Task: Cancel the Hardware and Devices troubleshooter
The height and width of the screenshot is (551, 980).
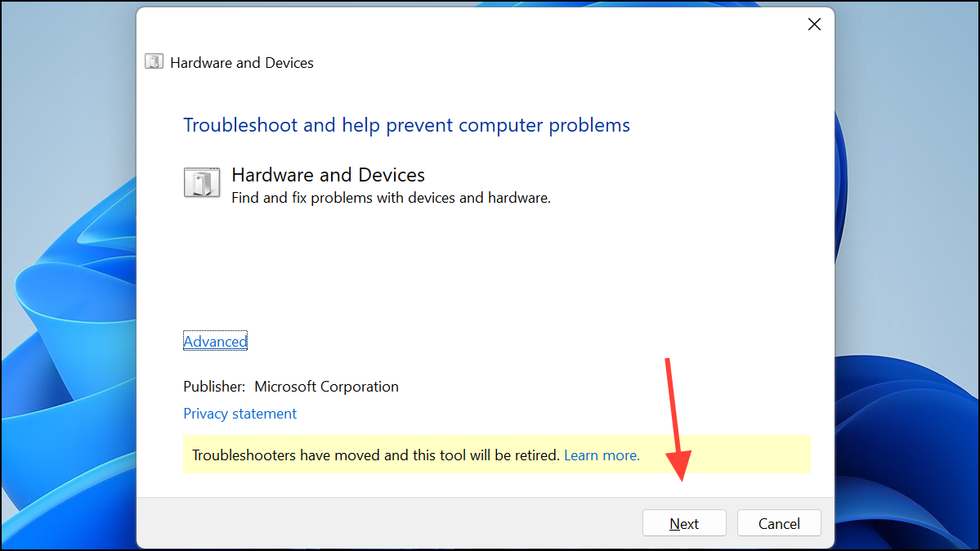Action: [x=779, y=523]
